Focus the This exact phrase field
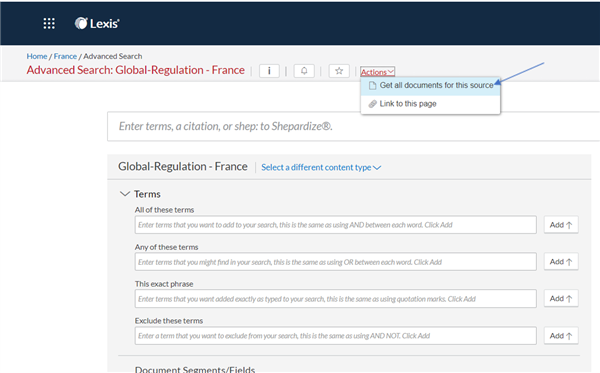The width and height of the screenshot is (600, 373). pyautogui.click(x=336, y=299)
